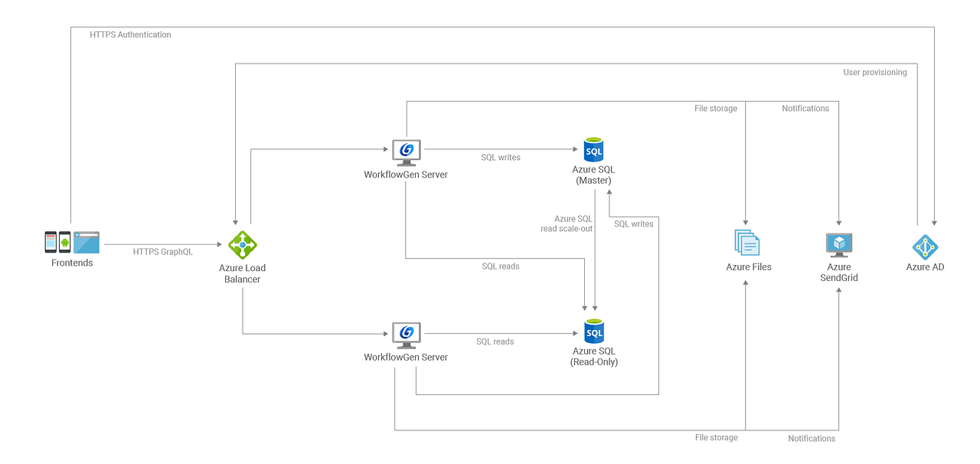Select the User provisioning label
The width and height of the screenshot is (980, 464).
point(875,72)
